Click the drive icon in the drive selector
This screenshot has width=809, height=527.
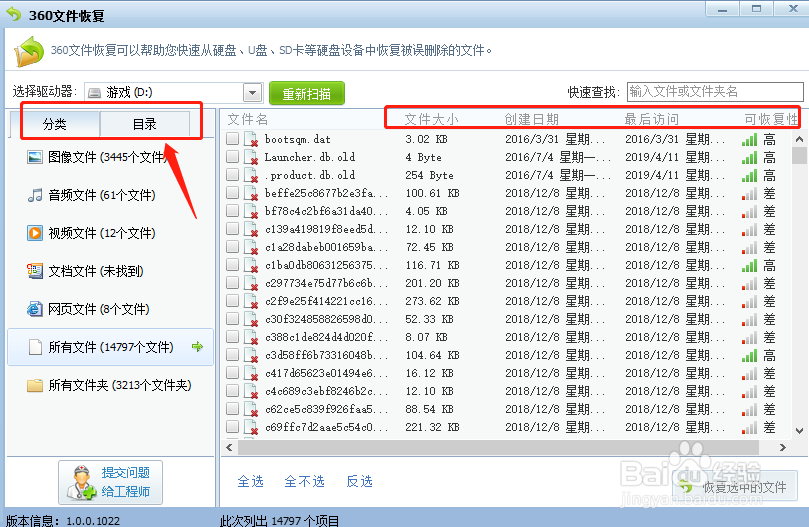[x=94, y=93]
